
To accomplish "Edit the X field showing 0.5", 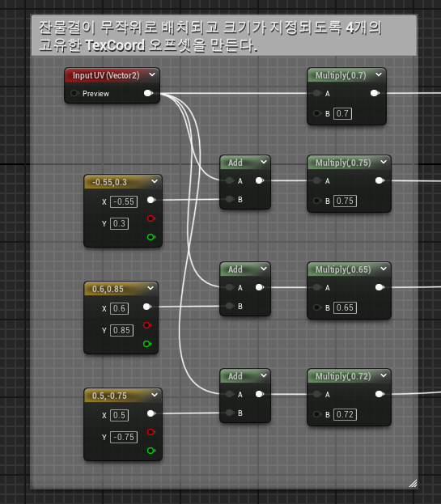I will (x=119, y=415).
